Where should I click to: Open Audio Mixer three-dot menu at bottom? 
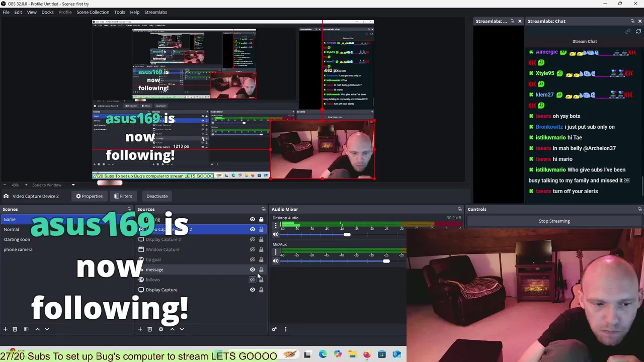point(285,329)
